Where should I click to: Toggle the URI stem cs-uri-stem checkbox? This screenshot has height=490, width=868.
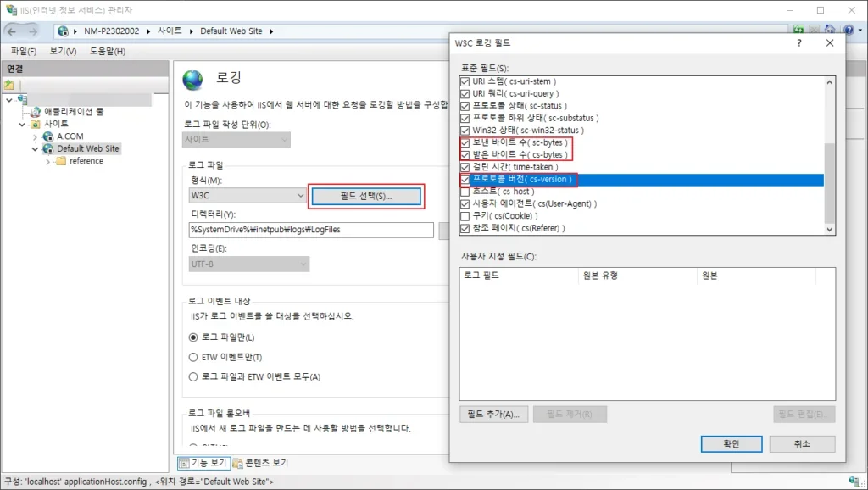[465, 81]
